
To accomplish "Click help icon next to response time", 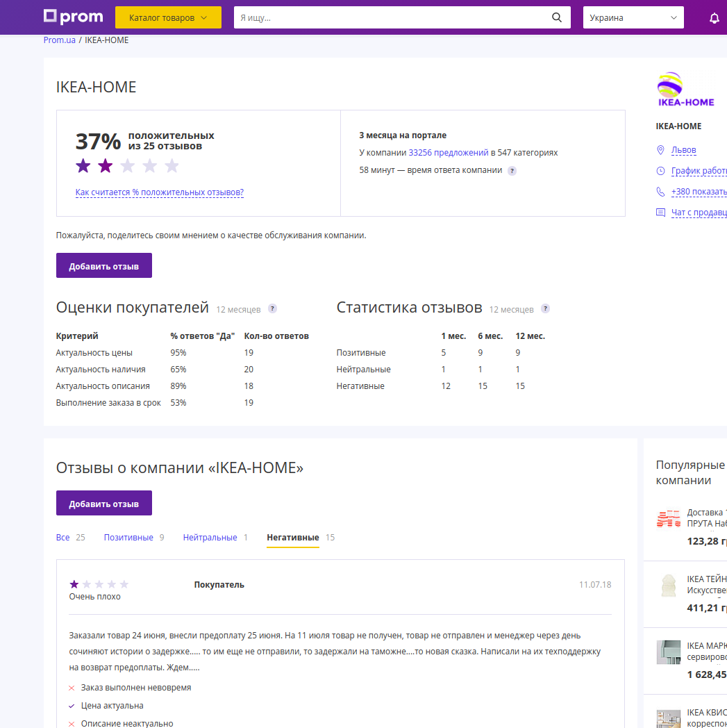I will pos(512,171).
